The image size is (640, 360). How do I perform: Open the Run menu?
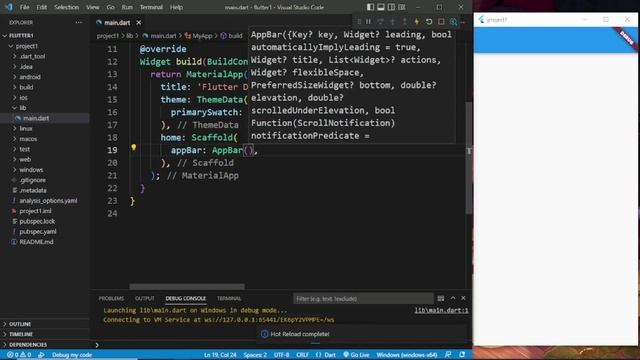[127, 7]
